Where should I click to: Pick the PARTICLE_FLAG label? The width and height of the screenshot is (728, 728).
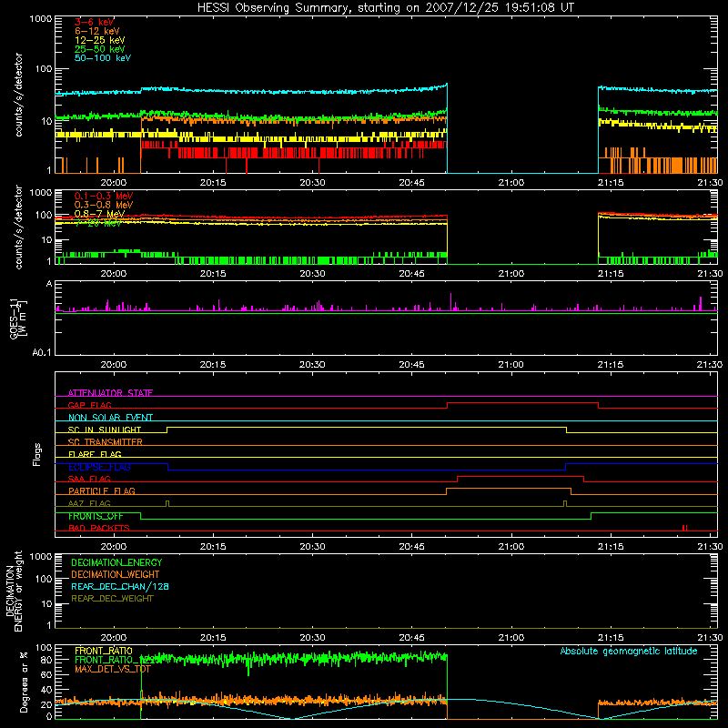point(102,490)
